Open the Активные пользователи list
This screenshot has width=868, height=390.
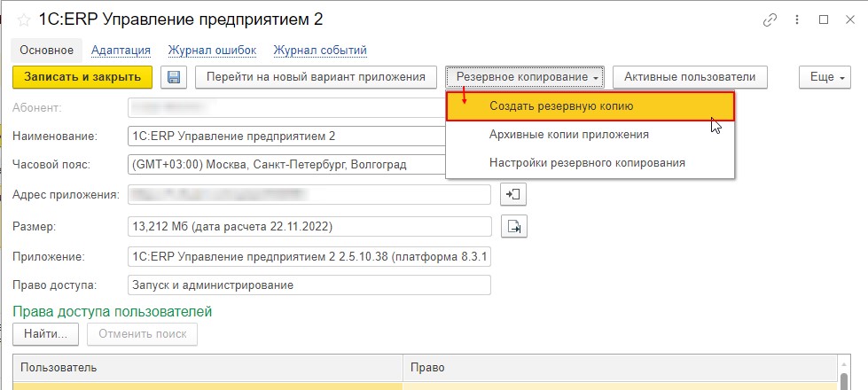point(689,77)
